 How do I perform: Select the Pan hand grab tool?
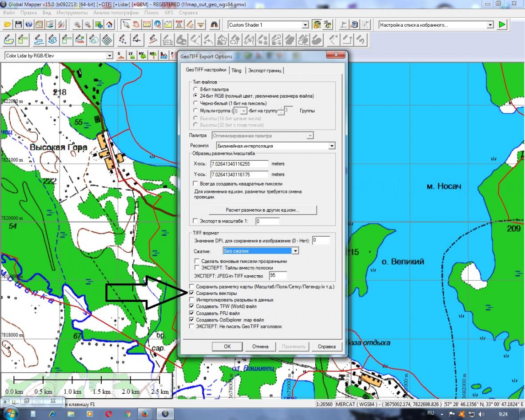[136, 25]
